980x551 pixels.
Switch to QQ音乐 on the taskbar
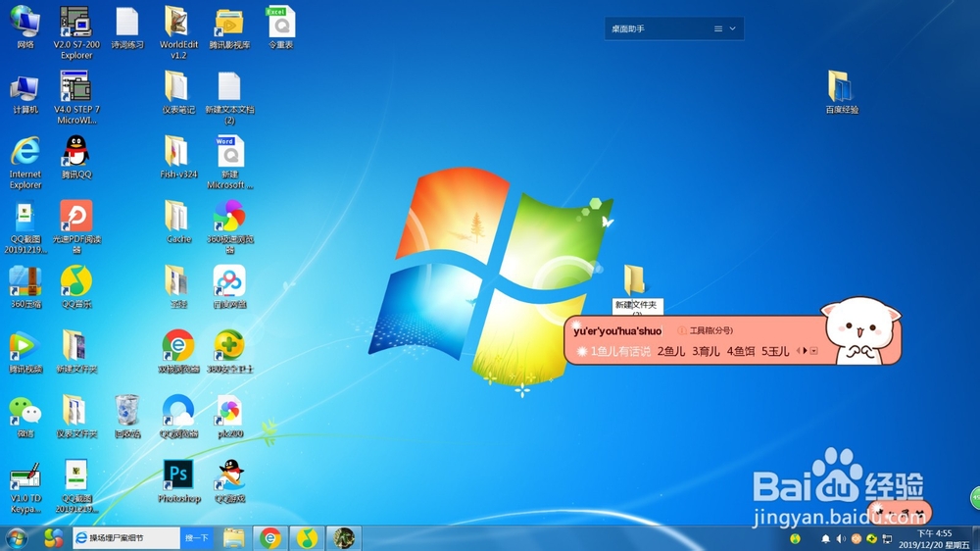tap(306, 538)
